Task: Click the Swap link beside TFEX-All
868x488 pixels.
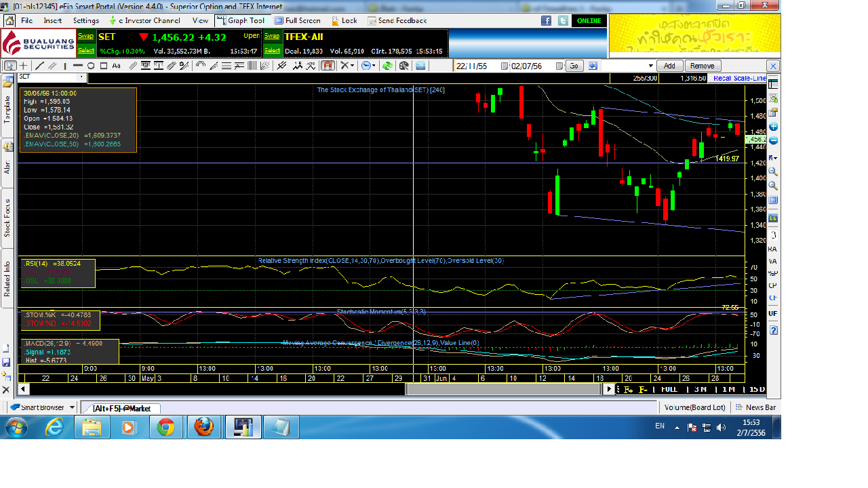Action: click(272, 36)
